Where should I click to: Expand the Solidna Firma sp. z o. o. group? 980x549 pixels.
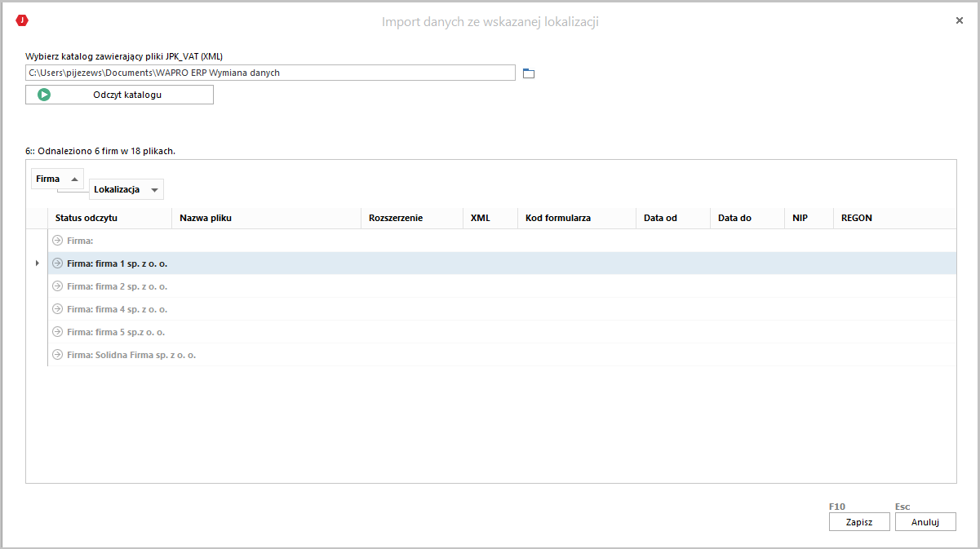(58, 355)
